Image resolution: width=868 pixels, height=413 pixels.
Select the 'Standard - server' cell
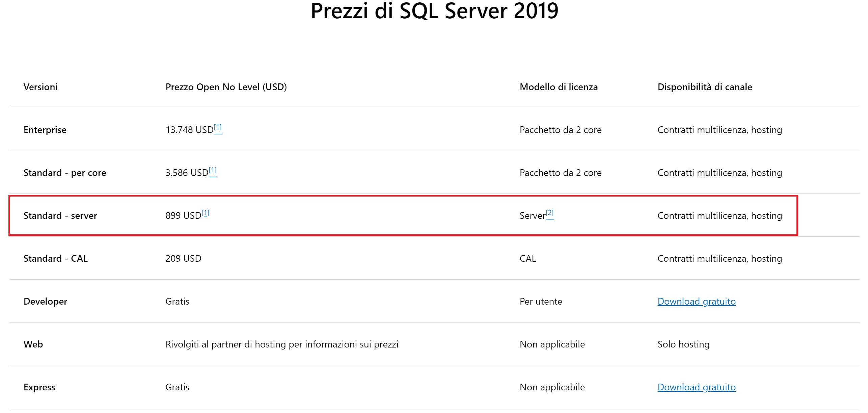point(60,216)
